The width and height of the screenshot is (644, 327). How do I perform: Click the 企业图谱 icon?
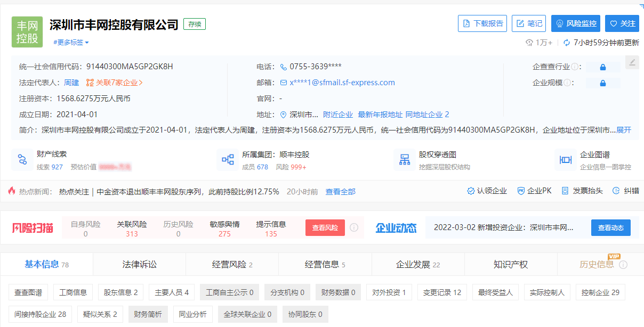coord(565,159)
